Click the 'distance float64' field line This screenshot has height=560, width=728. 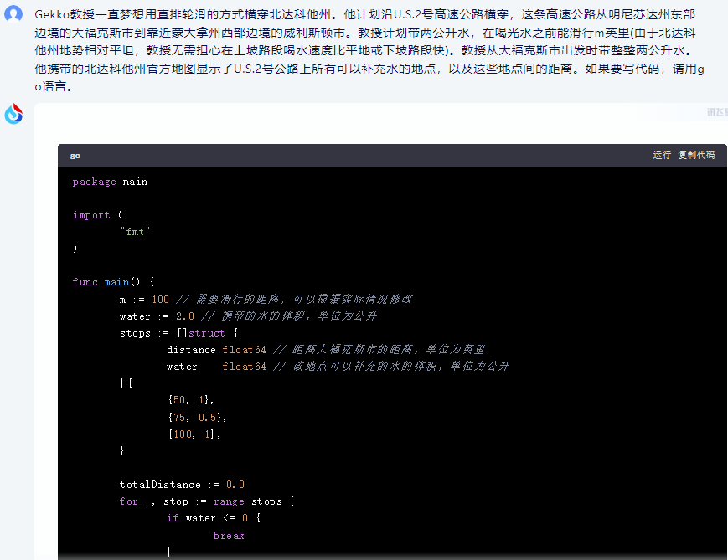326,350
